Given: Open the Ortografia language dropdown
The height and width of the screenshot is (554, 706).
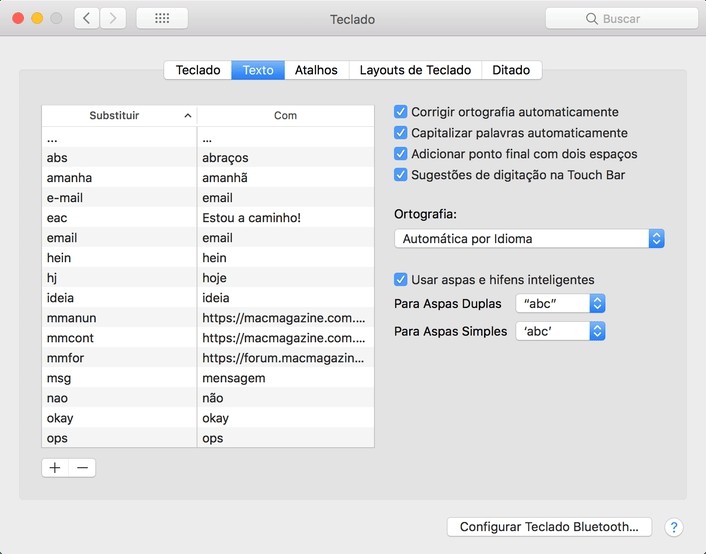Looking at the screenshot, I should point(529,239).
